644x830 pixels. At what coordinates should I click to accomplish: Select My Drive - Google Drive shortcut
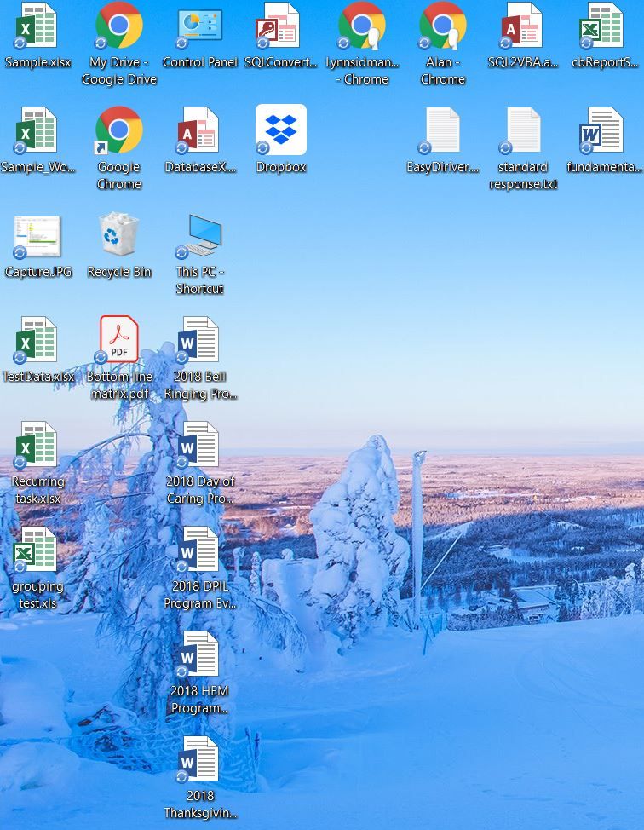point(119,26)
